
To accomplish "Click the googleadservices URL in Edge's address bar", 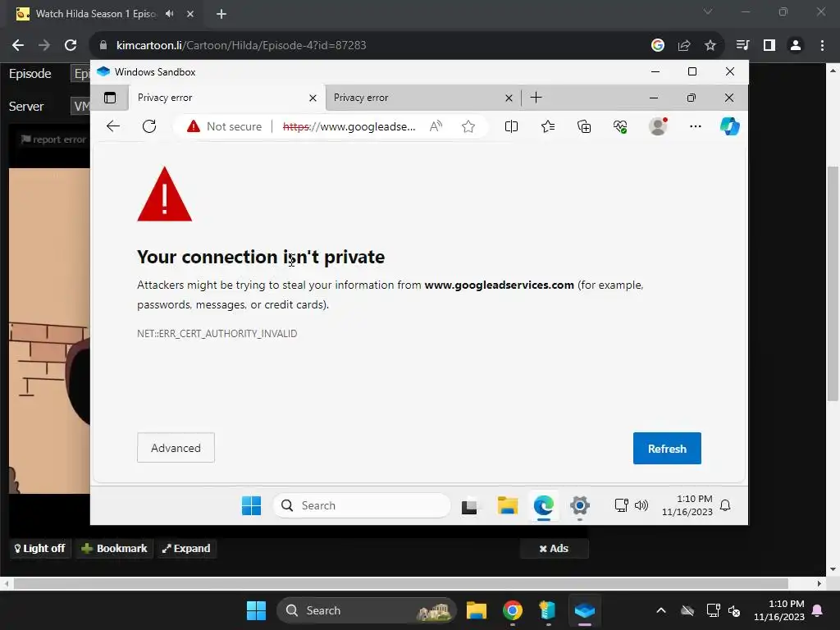I will (349, 126).
